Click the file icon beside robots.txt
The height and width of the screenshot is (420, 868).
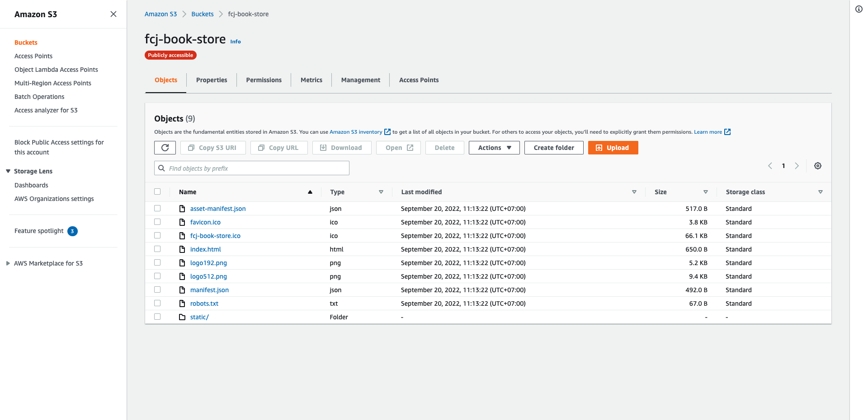[182, 303]
